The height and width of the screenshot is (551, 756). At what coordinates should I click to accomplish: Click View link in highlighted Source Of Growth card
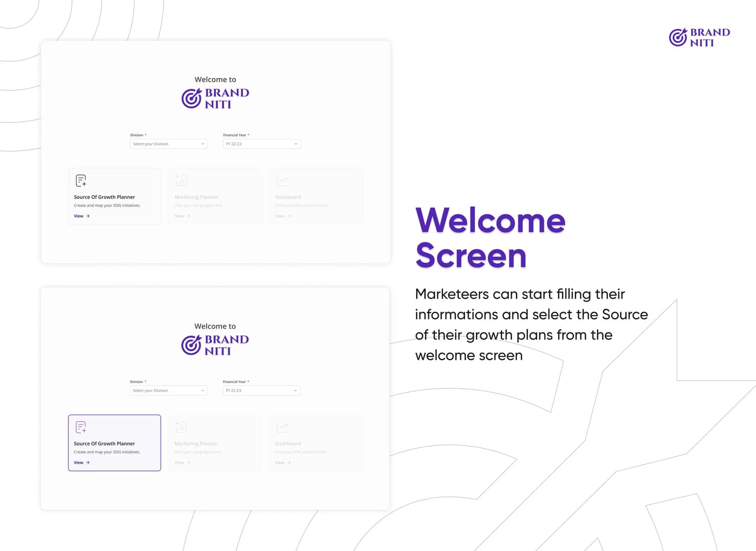[x=82, y=463]
